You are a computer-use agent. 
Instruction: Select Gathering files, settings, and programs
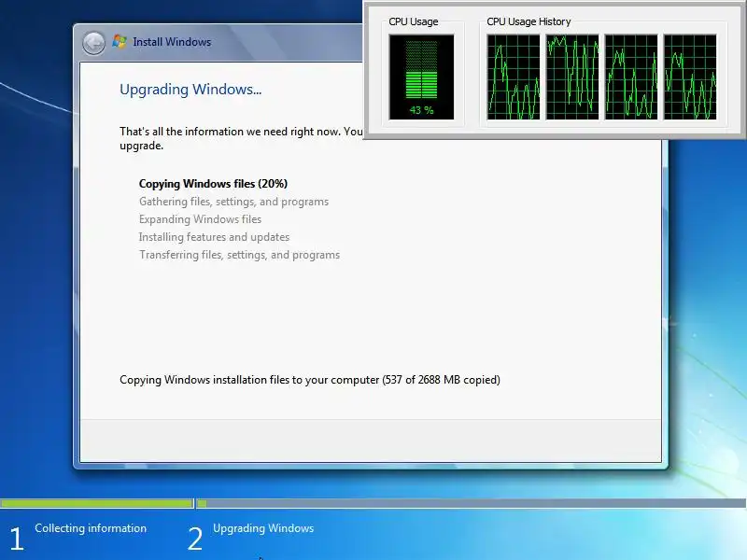[234, 202]
